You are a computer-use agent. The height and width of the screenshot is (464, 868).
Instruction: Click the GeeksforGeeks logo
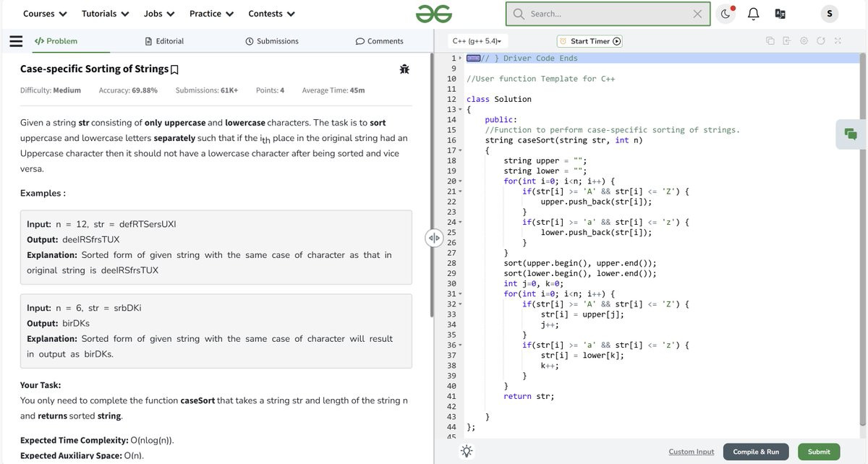pyautogui.click(x=434, y=13)
